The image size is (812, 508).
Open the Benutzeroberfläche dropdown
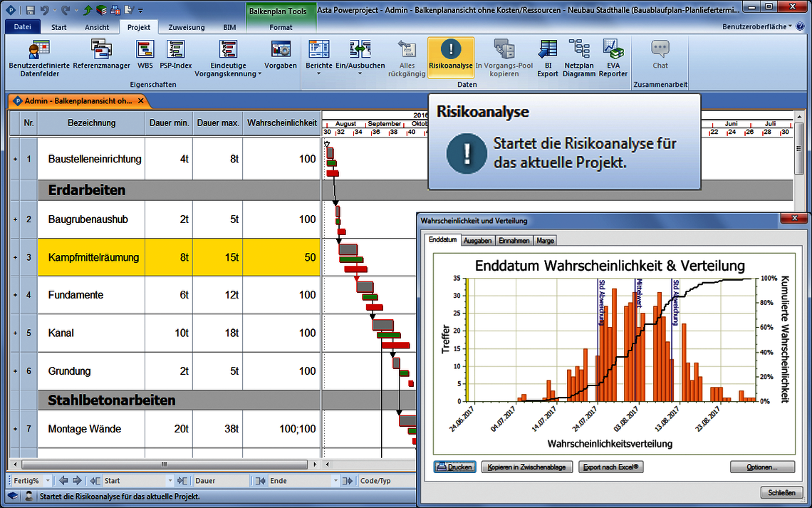tap(757, 26)
